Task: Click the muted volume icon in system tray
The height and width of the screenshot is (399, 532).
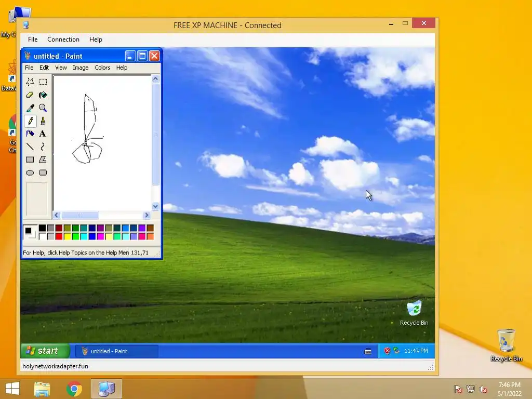Action: tap(483, 389)
